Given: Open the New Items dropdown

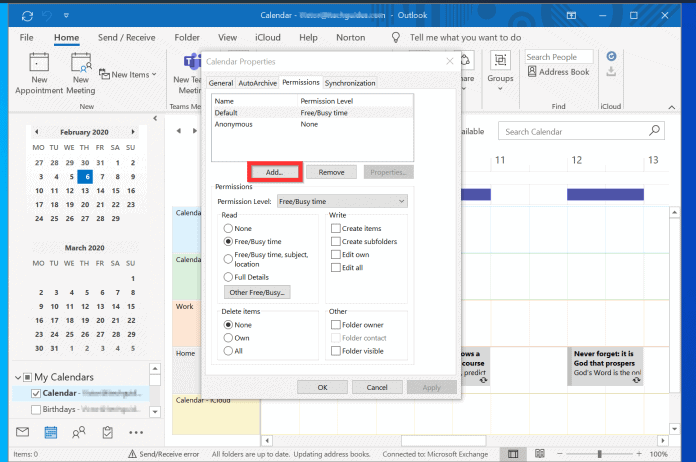Looking at the screenshot, I should point(128,75).
